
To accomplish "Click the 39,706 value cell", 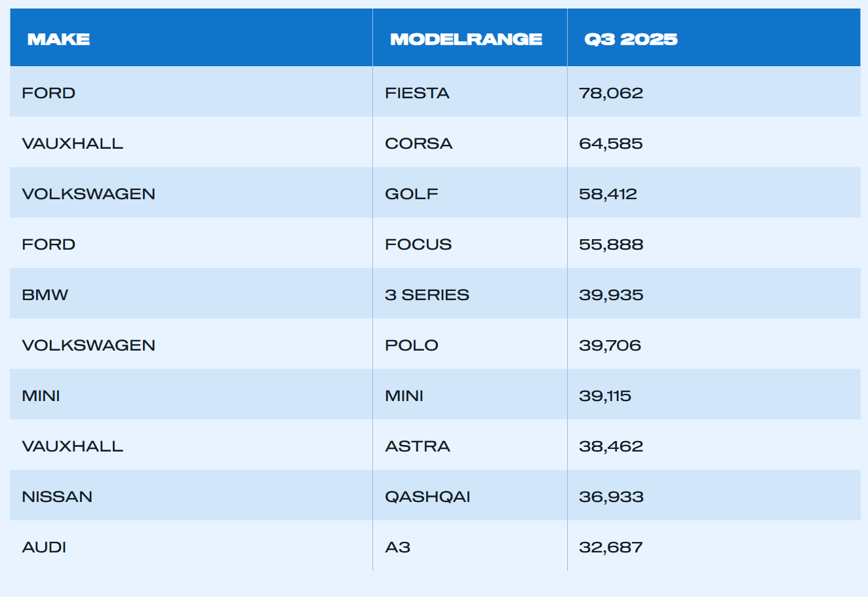I will tap(610, 345).
